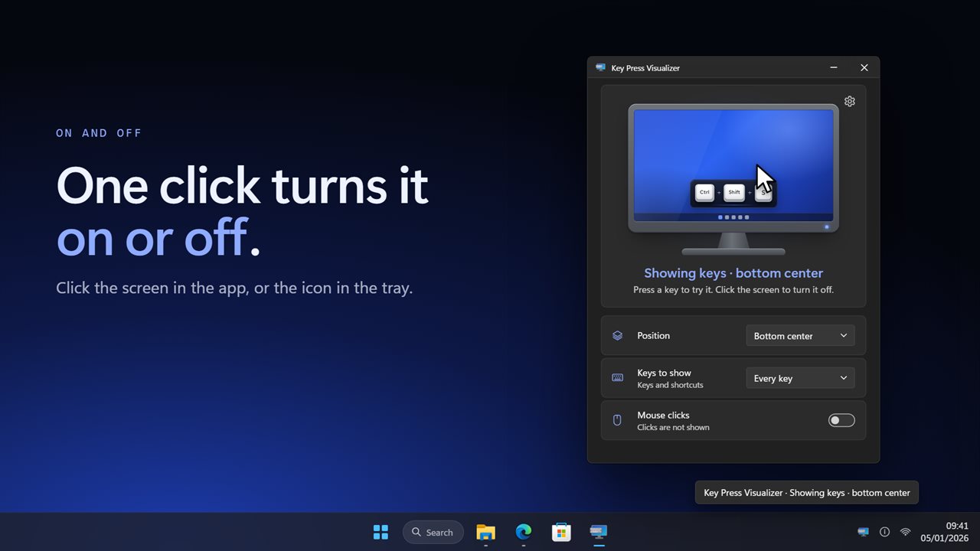
Task: Click the info icon in the system tray
Action: pos(884,532)
